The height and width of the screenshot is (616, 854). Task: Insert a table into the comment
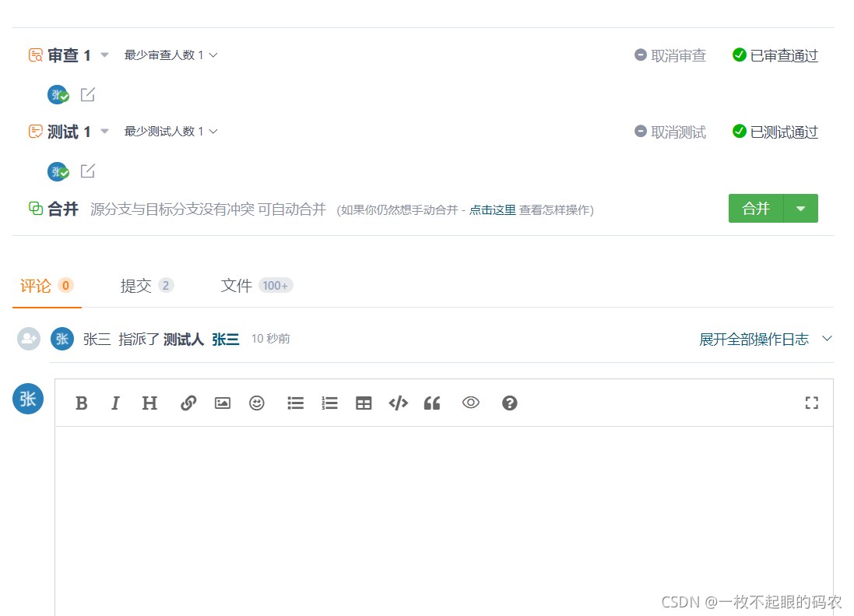coord(363,403)
